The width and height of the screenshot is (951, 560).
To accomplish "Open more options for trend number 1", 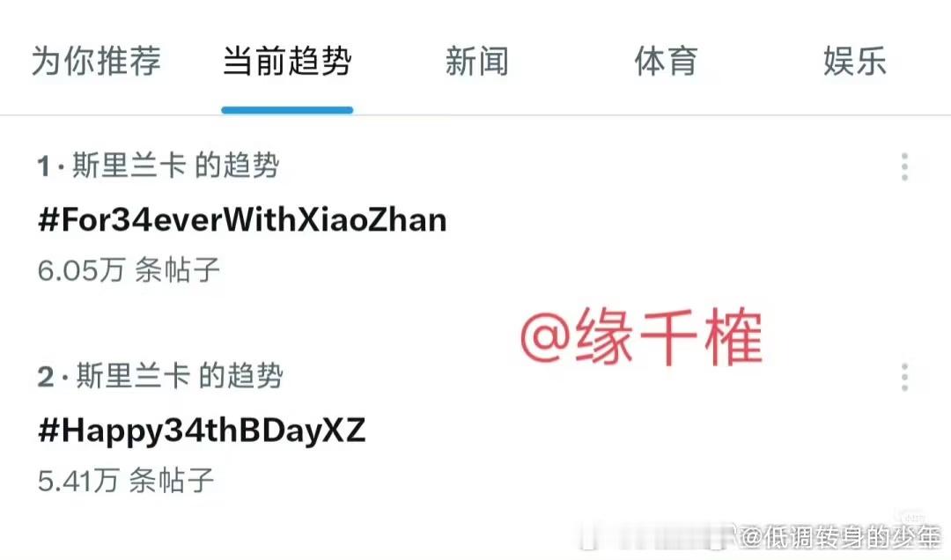I will click(904, 166).
